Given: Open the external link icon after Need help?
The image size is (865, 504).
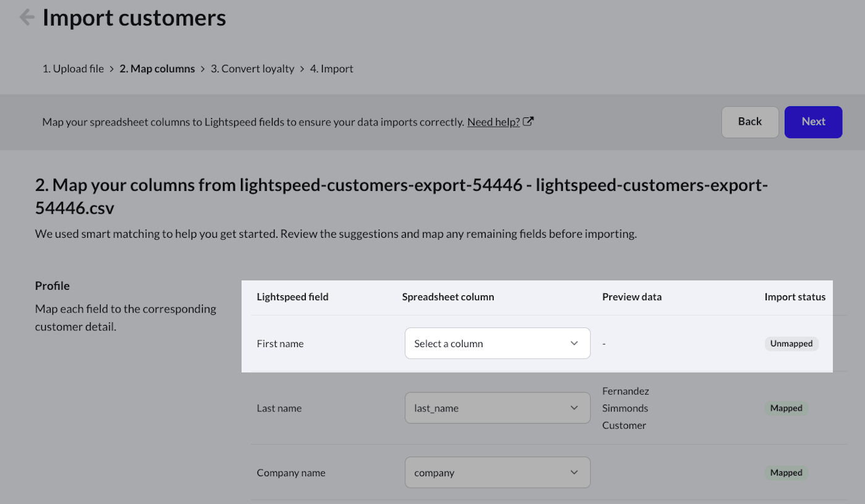Looking at the screenshot, I should click(528, 122).
